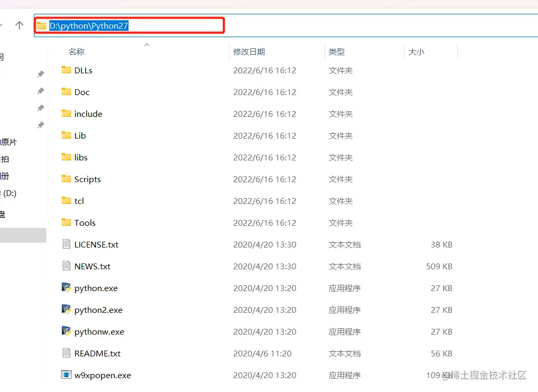Sort by the 修改日期 column header
The image size is (538, 392).
pyautogui.click(x=249, y=52)
